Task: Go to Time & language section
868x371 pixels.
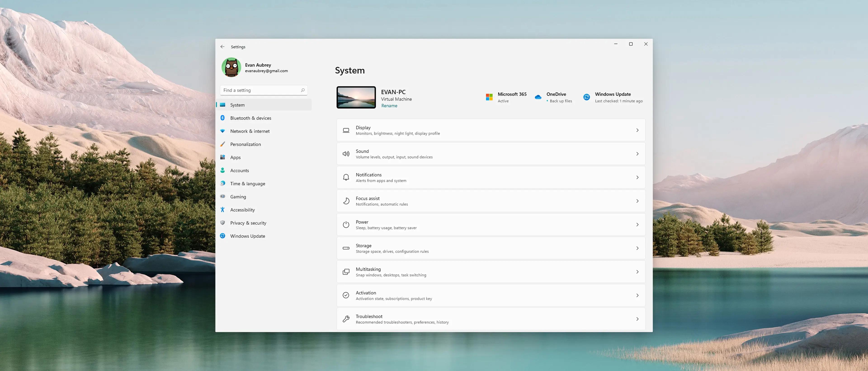Action: coord(247,183)
